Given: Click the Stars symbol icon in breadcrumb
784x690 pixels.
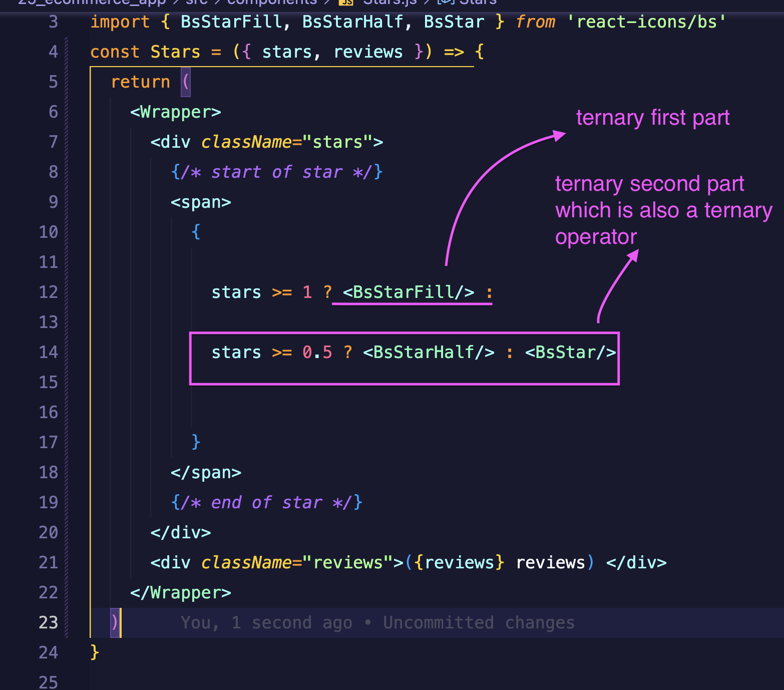Looking at the screenshot, I should pyautogui.click(x=446, y=2).
